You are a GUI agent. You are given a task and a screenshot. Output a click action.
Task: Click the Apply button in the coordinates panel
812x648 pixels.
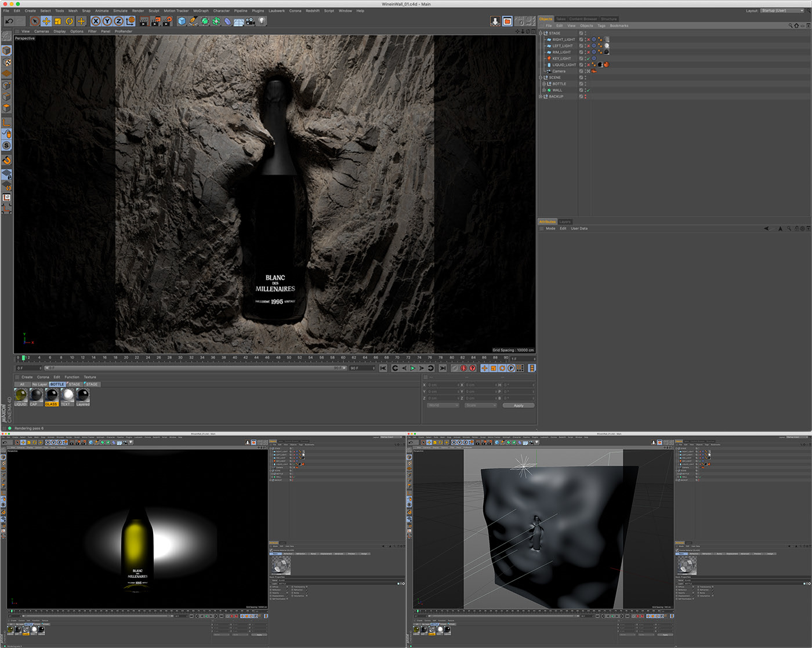click(518, 405)
